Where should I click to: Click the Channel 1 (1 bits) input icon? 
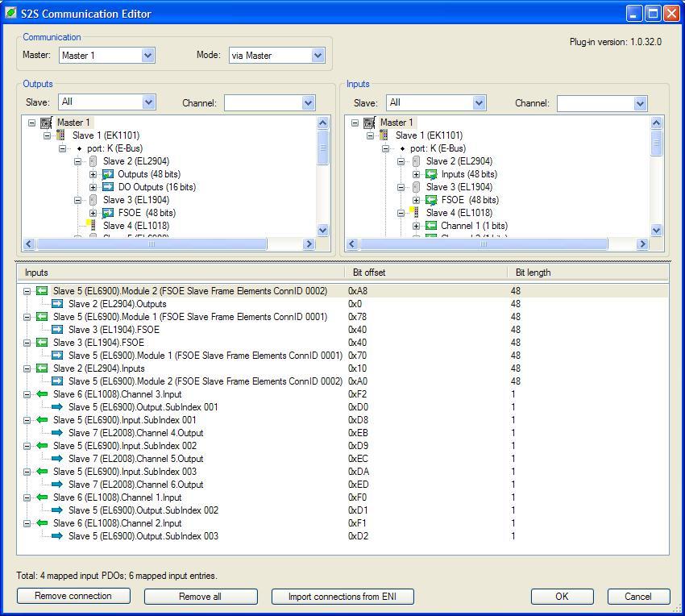[431, 226]
